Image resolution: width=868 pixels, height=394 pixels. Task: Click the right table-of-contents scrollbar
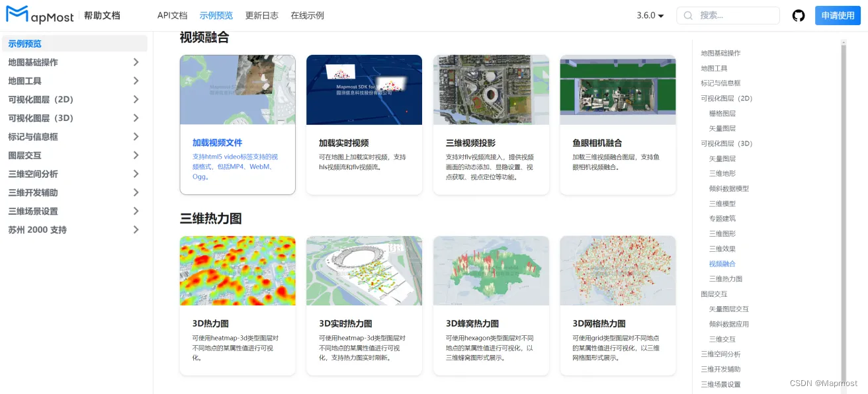[x=843, y=198]
